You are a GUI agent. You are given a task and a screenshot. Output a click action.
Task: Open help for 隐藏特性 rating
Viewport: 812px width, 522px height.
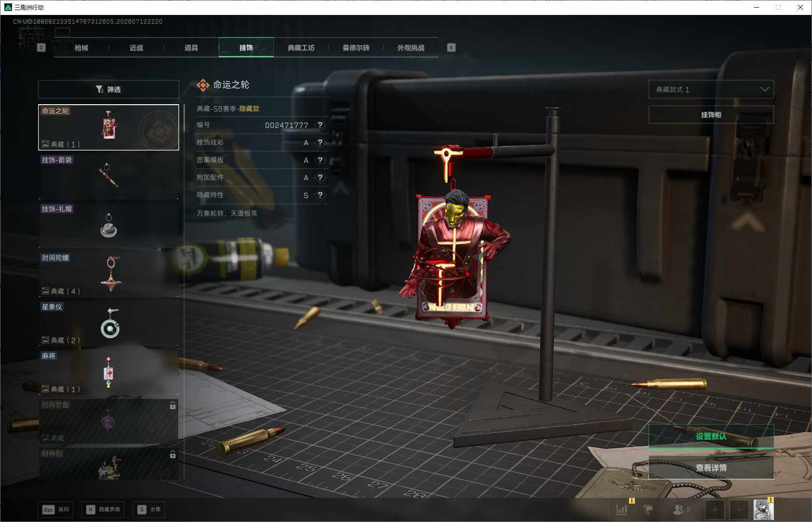pos(320,195)
